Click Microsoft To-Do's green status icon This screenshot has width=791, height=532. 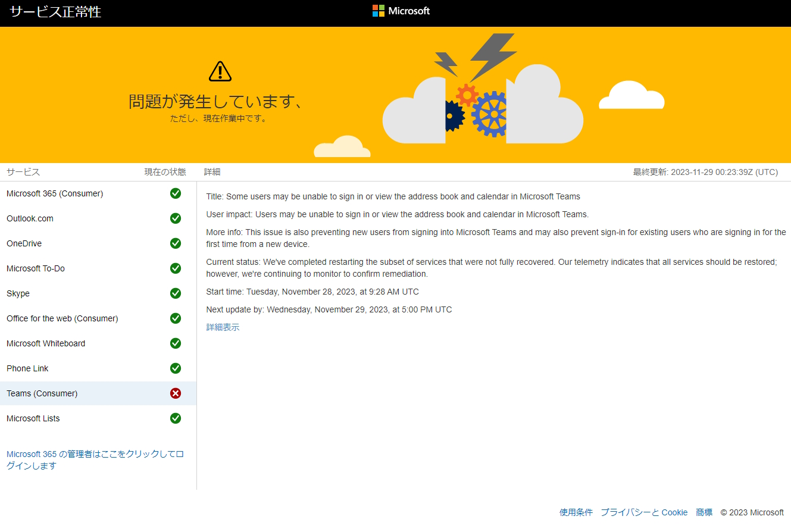[175, 268]
